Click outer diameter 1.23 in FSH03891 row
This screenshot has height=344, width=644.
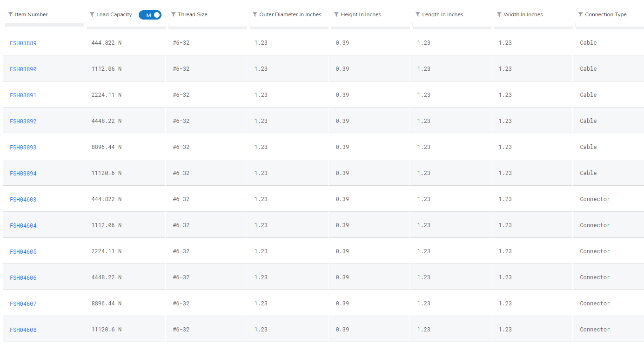261,95
